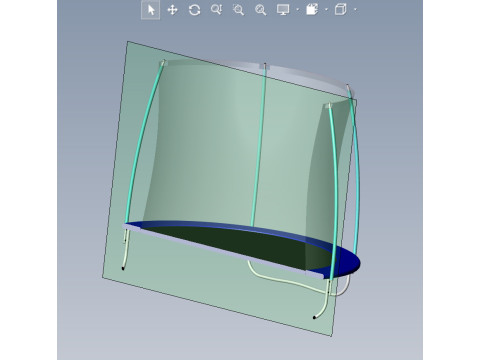Click the clapperboard scene icon
The width and height of the screenshot is (480, 360).
click(x=312, y=10)
